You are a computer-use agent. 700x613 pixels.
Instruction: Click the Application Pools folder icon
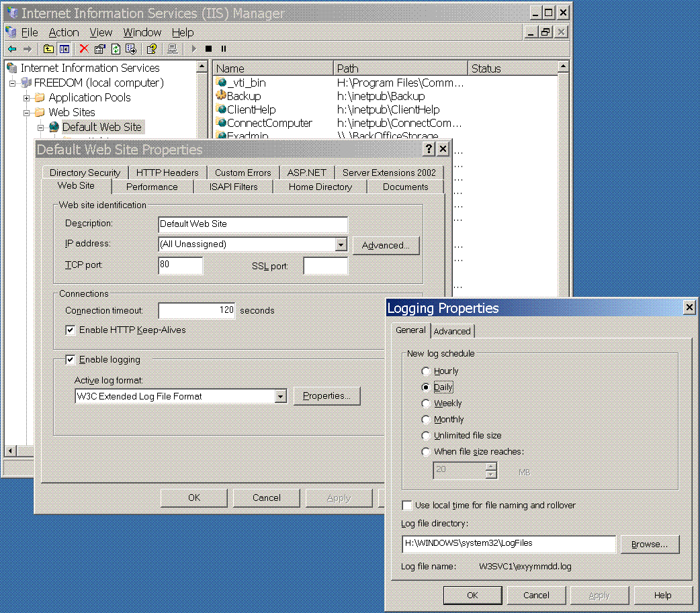(40, 97)
